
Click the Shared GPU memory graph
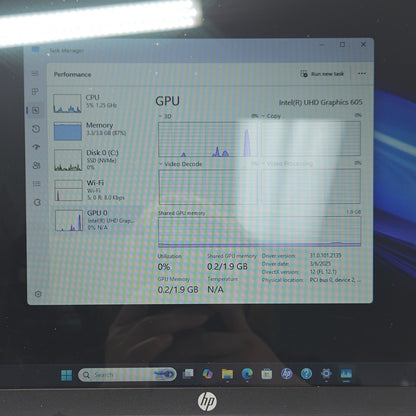click(x=259, y=232)
